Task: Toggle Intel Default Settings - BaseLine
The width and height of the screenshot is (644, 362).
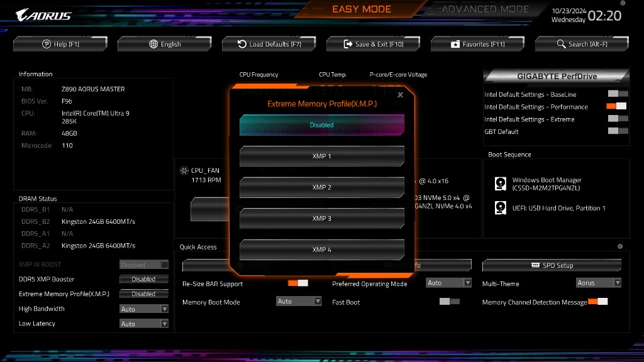Action: tap(618, 94)
